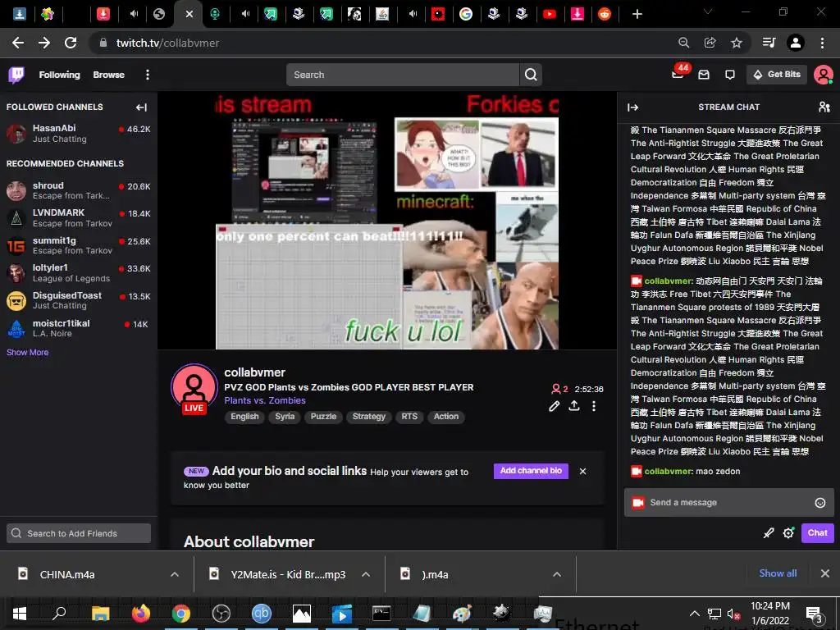Click the Get Bits button
Screen dimensions: 840x630
point(777,75)
